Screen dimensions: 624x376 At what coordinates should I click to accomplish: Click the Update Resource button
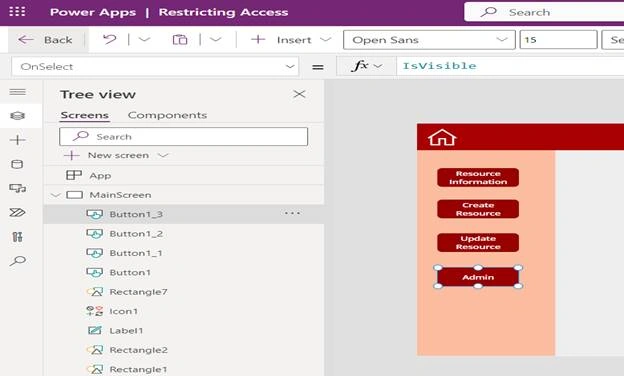tap(478, 243)
